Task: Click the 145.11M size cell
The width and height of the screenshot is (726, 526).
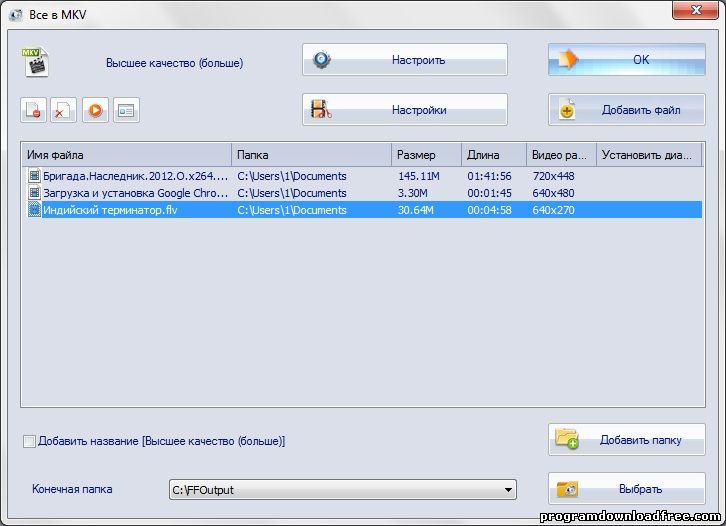Action: click(x=419, y=176)
